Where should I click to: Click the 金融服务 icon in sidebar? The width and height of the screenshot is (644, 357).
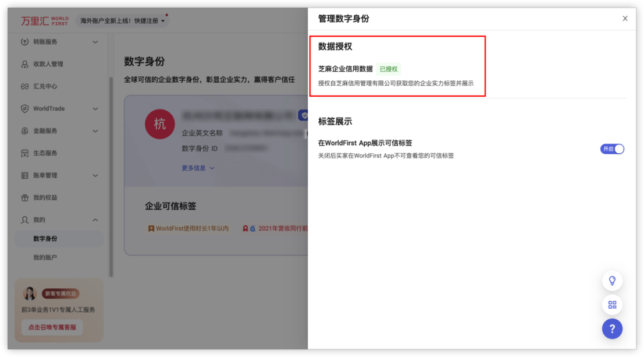tap(24, 131)
